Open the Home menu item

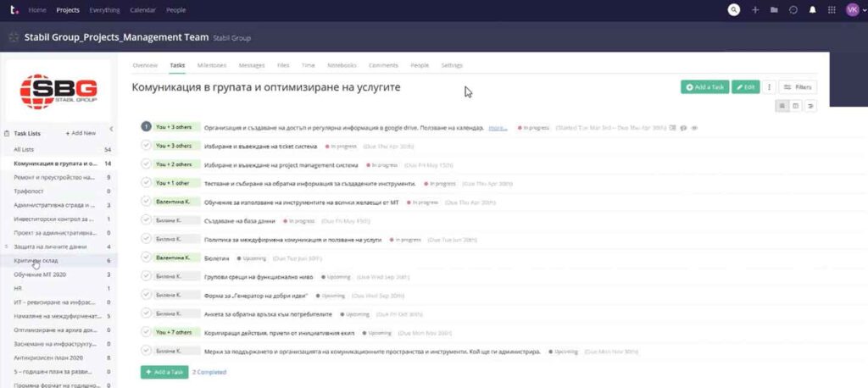[x=37, y=10]
